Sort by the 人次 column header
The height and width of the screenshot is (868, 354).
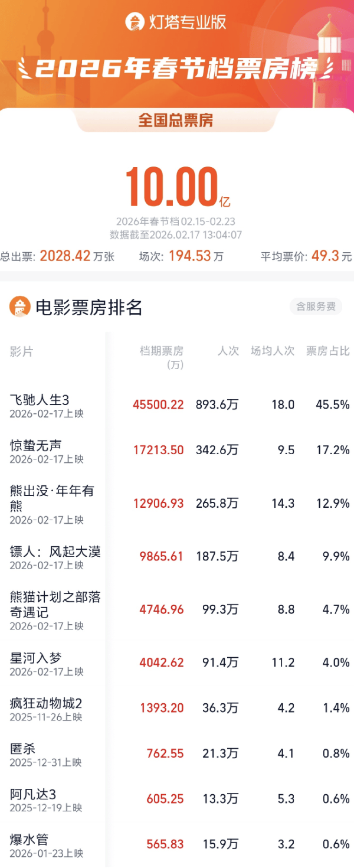click(228, 351)
